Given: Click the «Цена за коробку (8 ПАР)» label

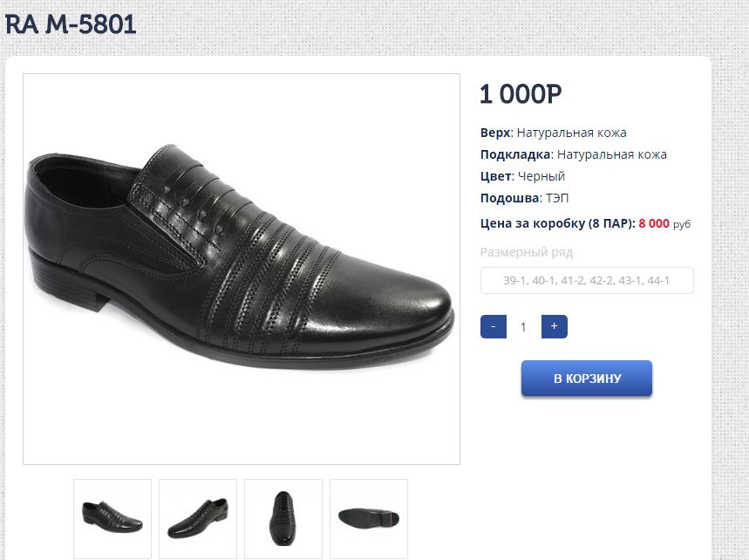Looking at the screenshot, I should pyautogui.click(x=556, y=223).
